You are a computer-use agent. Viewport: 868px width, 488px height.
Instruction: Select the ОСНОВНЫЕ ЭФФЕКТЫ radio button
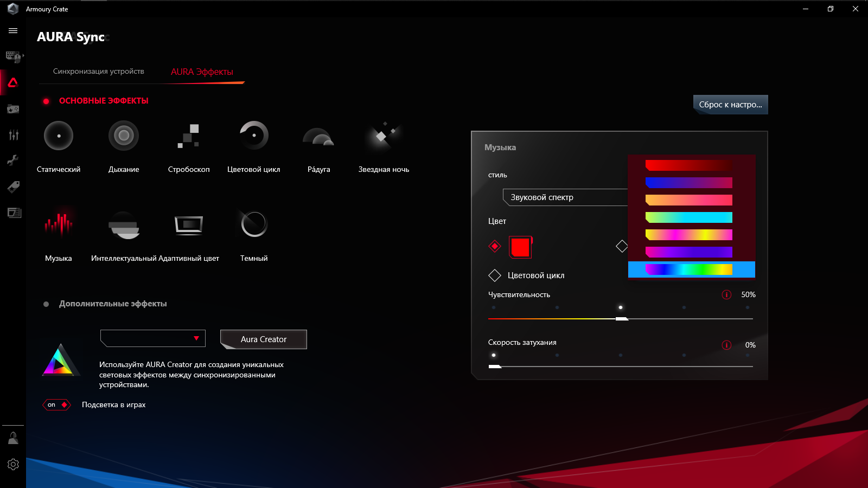click(x=46, y=101)
